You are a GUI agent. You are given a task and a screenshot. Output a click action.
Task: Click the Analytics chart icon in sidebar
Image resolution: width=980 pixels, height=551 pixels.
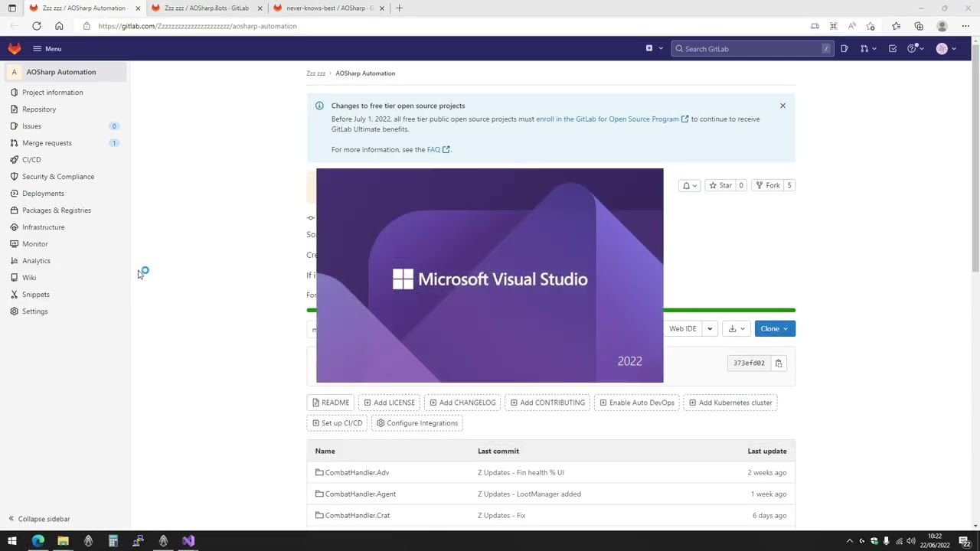15,261
